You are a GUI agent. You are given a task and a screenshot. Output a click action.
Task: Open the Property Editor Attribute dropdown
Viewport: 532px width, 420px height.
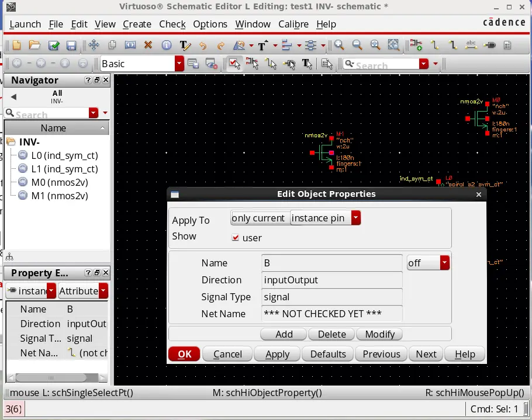103,291
